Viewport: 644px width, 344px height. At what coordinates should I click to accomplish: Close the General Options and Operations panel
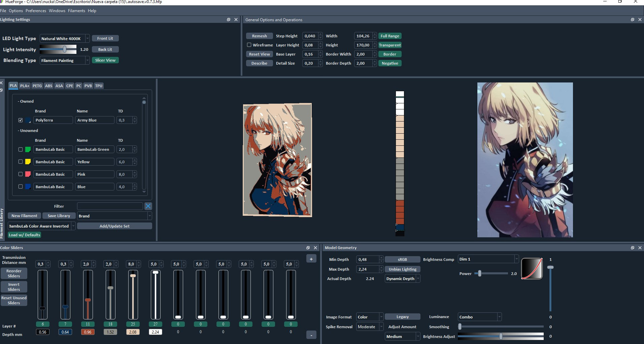[x=640, y=20]
